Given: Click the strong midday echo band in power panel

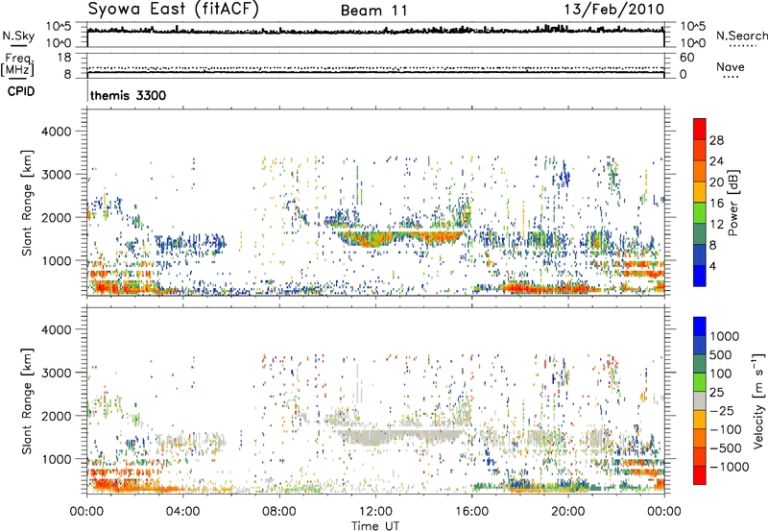Looking at the screenshot, I should [x=400, y=237].
